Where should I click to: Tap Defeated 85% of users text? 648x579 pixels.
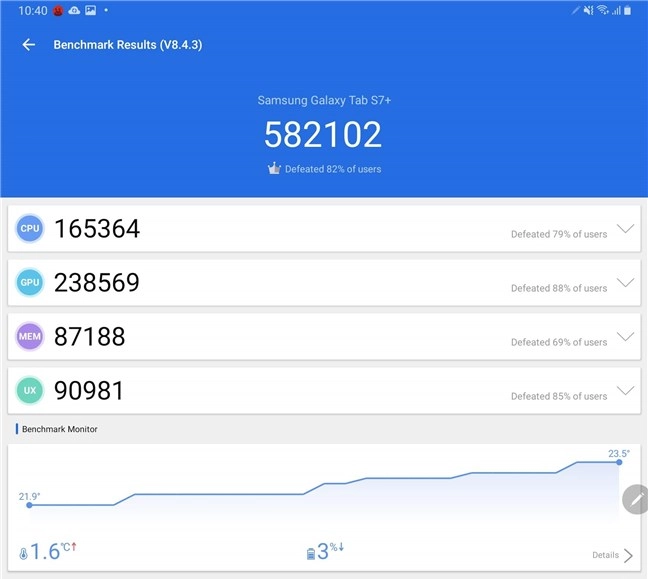point(559,396)
